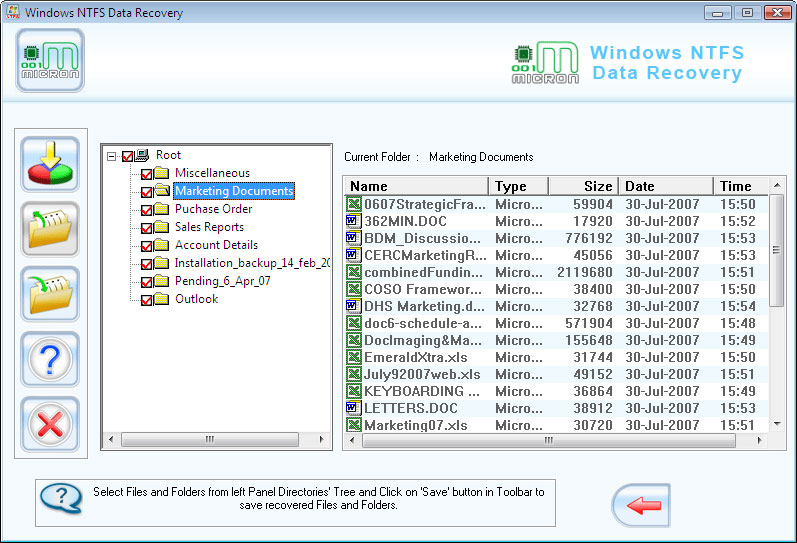Collapse the Root tree node

click(111, 156)
